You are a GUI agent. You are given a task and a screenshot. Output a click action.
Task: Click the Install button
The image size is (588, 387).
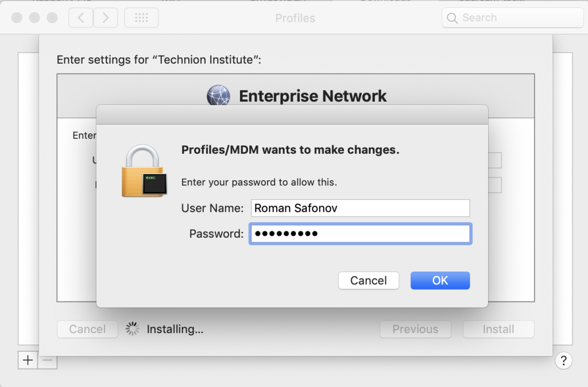click(x=498, y=329)
